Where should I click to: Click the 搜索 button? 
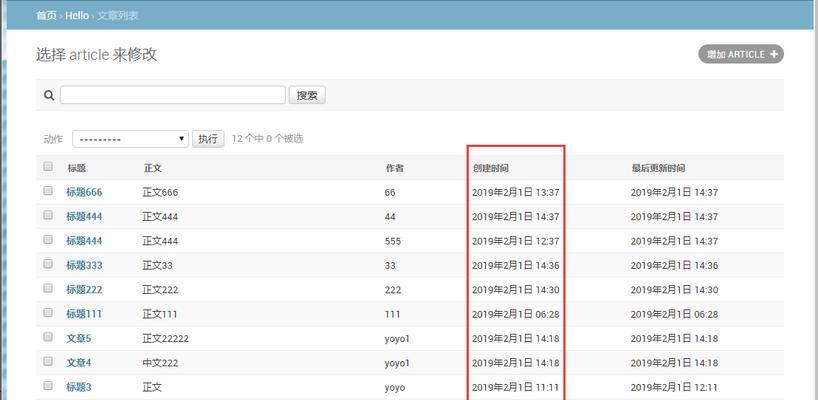[x=307, y=95]
